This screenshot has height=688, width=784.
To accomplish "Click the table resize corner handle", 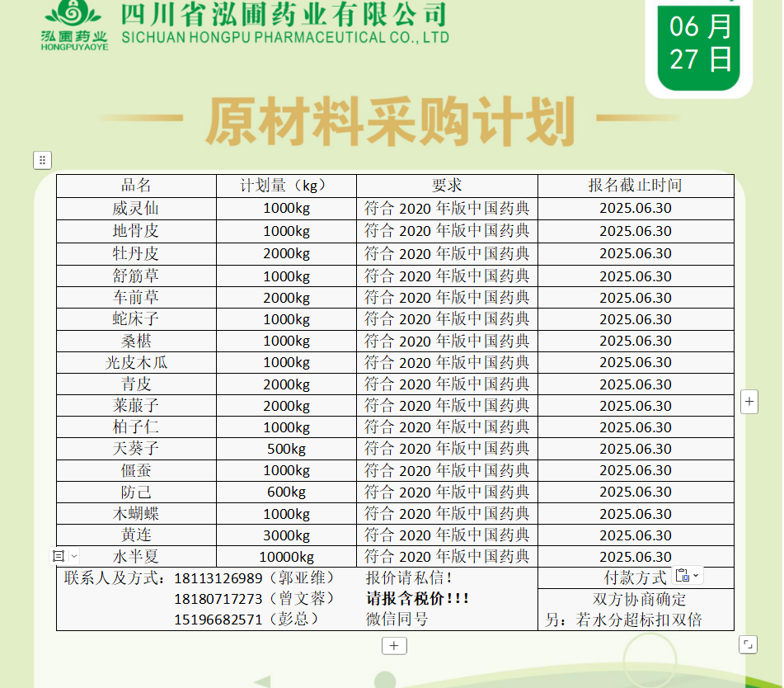I will pos(748,644).
